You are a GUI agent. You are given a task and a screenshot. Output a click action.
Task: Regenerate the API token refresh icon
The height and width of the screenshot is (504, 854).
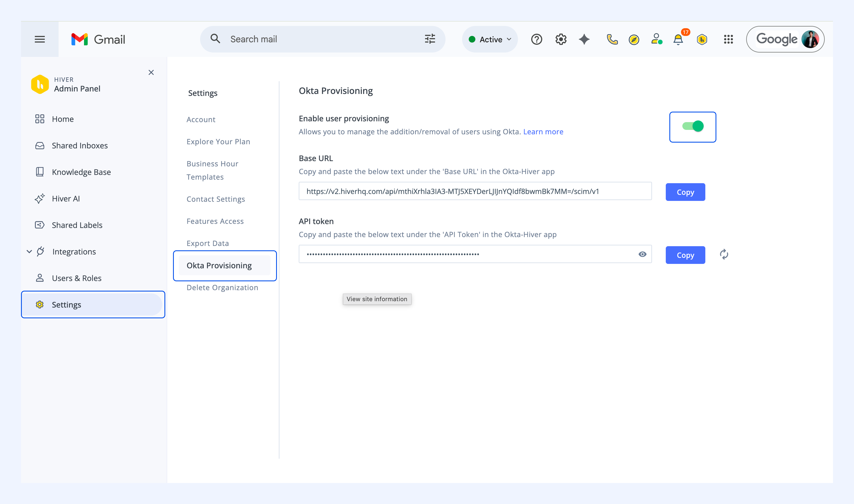click(x=724, y=254)
